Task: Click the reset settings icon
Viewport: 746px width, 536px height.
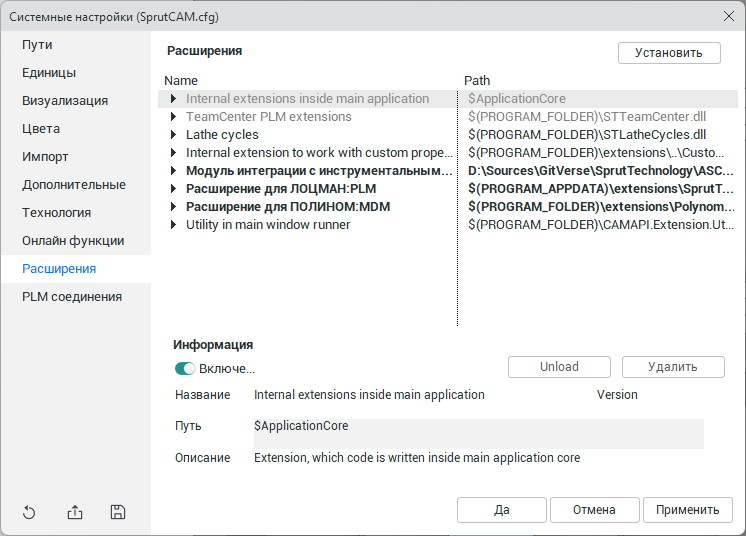Action: pyautogui.click(x=29, y=513)
